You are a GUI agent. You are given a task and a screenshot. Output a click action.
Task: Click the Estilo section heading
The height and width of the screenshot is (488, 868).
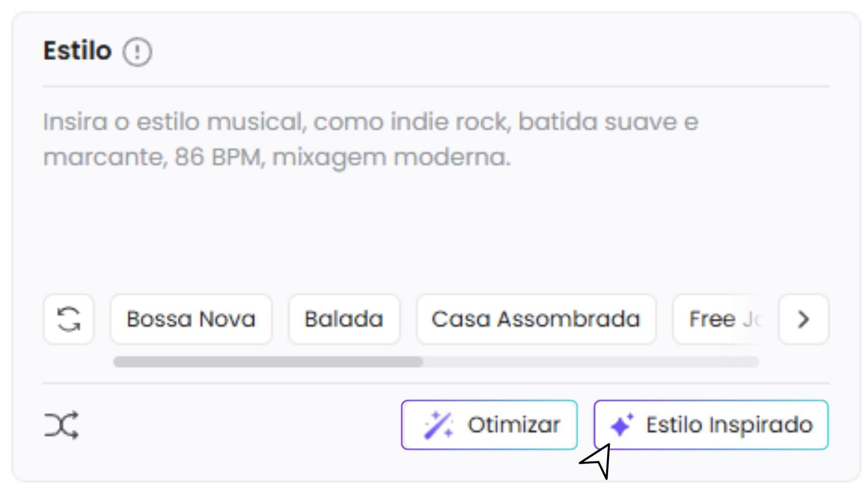click(77, 51)
